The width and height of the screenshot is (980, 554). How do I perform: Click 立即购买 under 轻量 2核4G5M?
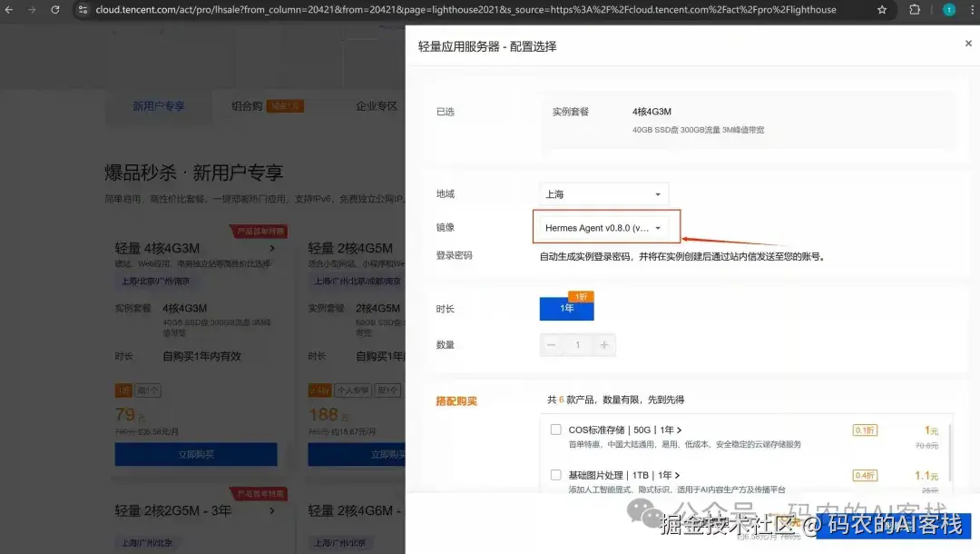pyautogui.click(x=357, y=454)
